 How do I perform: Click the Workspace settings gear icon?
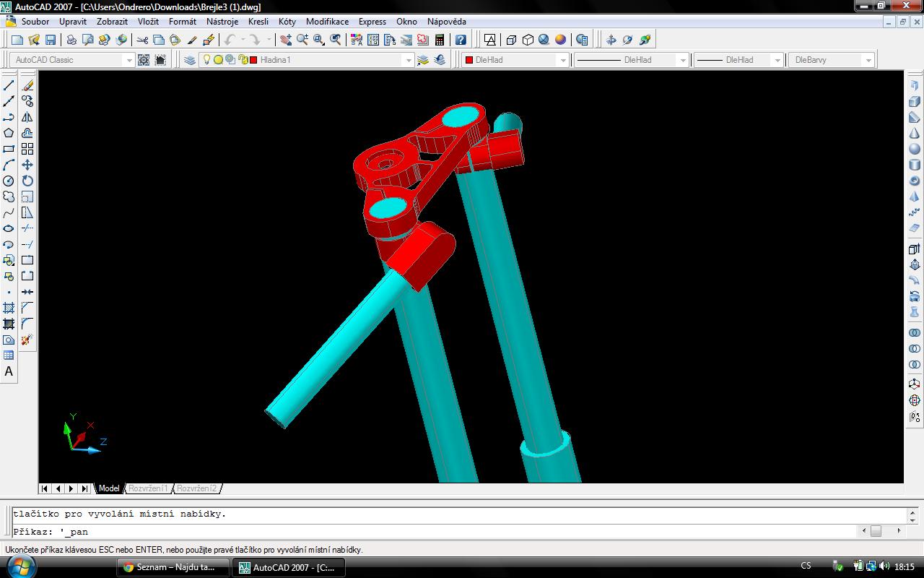[x=144, y=60]
